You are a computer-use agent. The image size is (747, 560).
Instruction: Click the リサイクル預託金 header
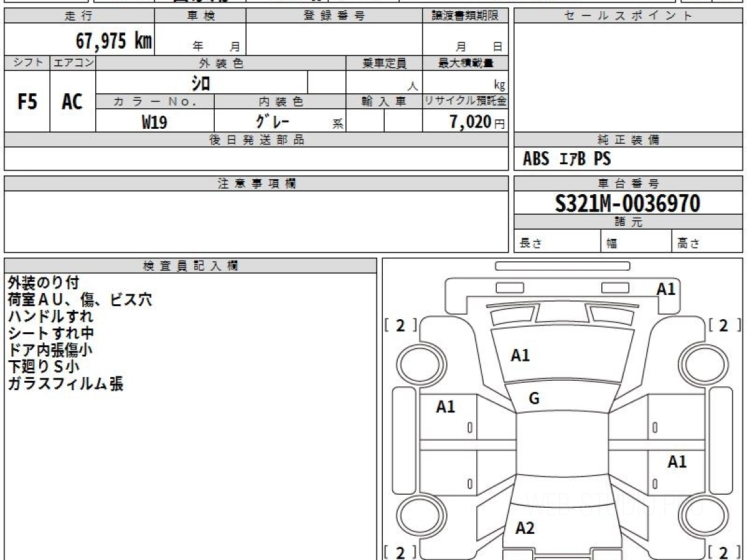tap(466, 101)
